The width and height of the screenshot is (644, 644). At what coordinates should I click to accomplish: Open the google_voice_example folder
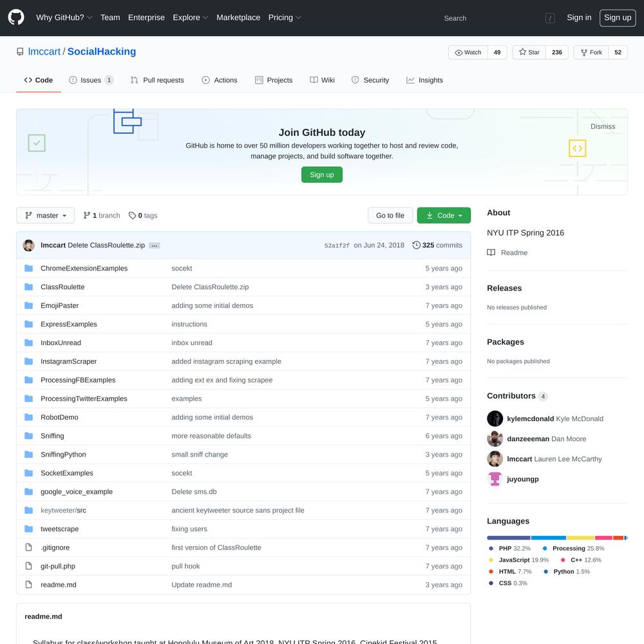pyautogui.click(x=77, y=491)
